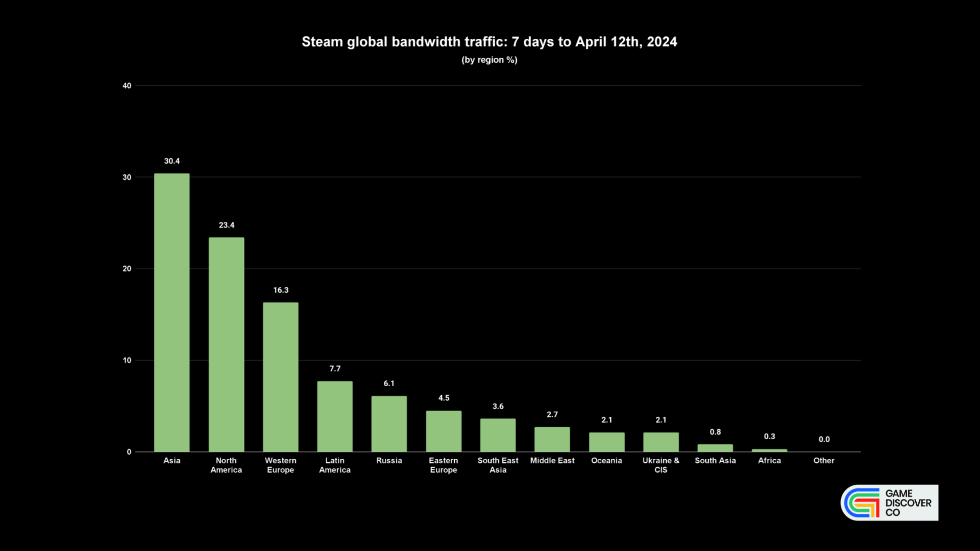Click the Western Europe bar
Viewport: 980px width, 551px height.
[x=280, y=378]
